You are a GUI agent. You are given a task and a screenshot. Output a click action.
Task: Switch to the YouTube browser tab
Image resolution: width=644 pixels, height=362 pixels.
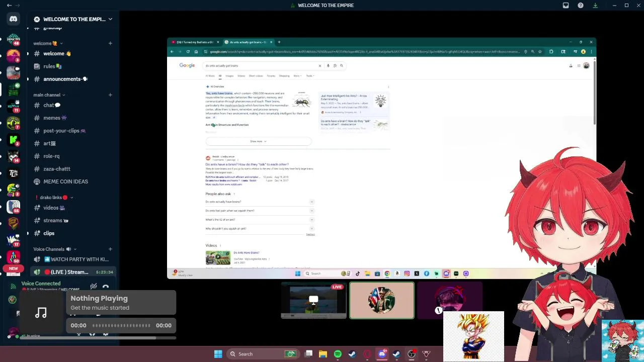tap(195, 42)
